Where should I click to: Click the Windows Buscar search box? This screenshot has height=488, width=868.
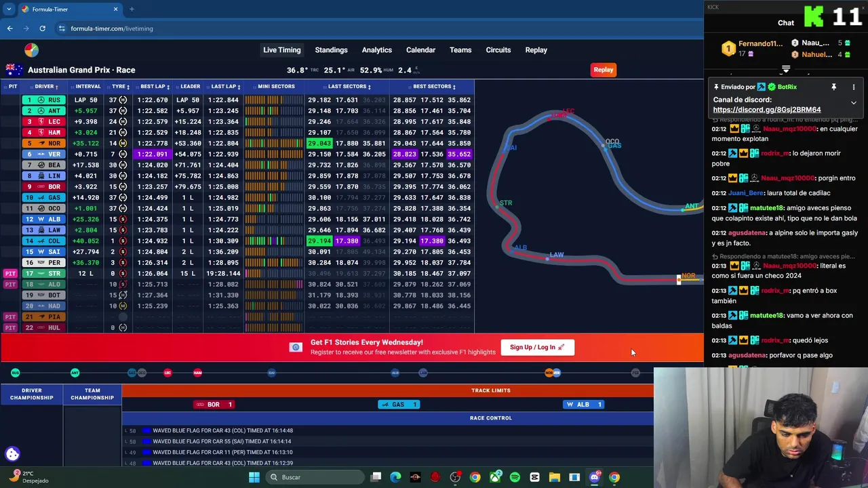click(x=313, y=477)
